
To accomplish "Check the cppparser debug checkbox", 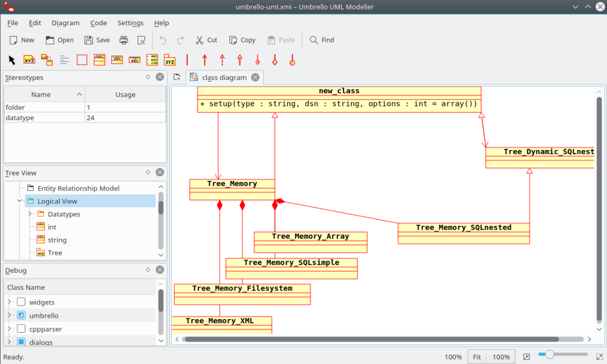I will 21,329.
